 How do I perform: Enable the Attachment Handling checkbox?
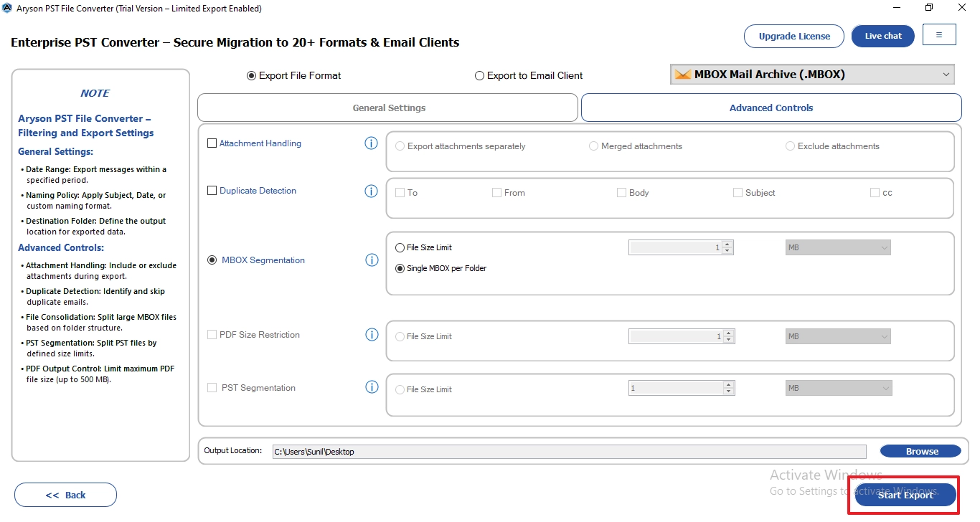pos(212,143)
